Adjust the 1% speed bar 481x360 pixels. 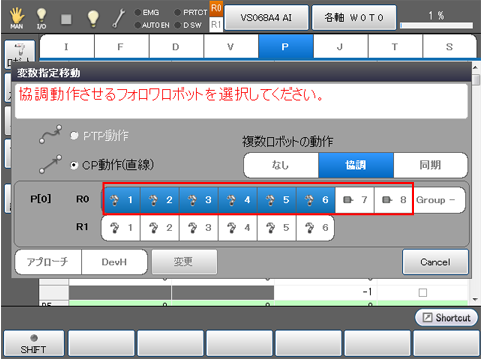point(436,25)
